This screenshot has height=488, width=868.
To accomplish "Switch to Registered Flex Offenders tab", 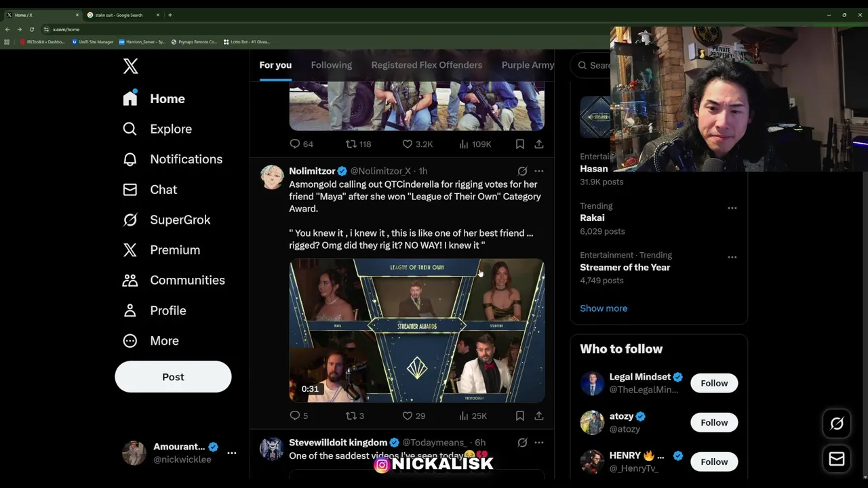I will click(427, 65).
